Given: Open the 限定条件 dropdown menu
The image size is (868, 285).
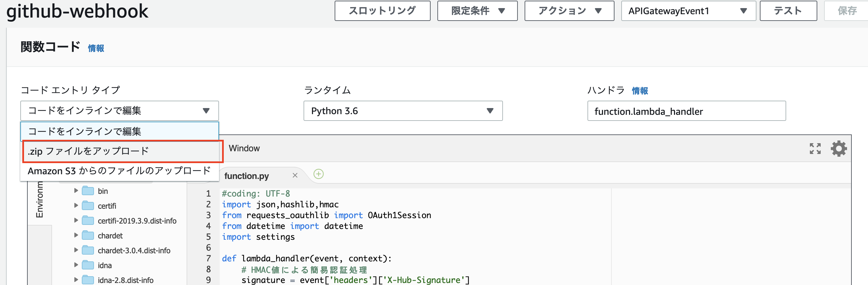Looking at the screenshot, I should [477, 11].
